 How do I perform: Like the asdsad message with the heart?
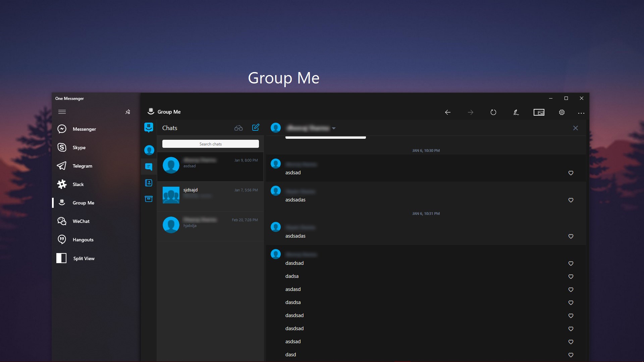[571, 173]
